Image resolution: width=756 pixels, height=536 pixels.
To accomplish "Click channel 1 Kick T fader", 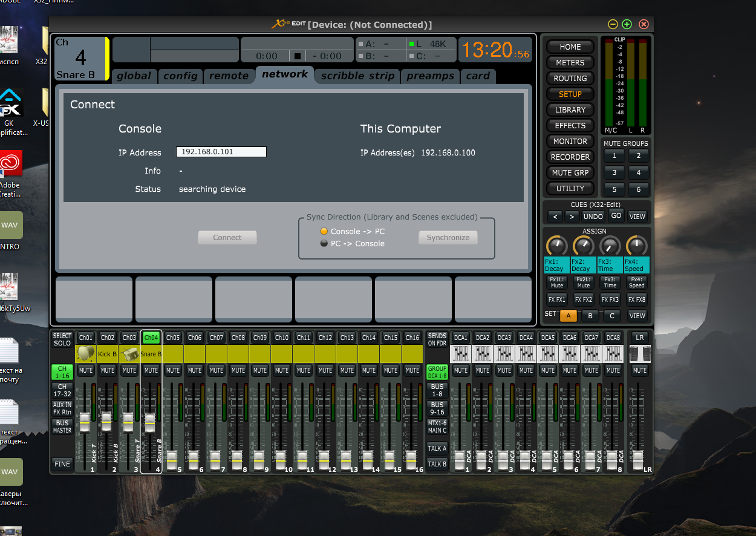I will pos(85,422).
